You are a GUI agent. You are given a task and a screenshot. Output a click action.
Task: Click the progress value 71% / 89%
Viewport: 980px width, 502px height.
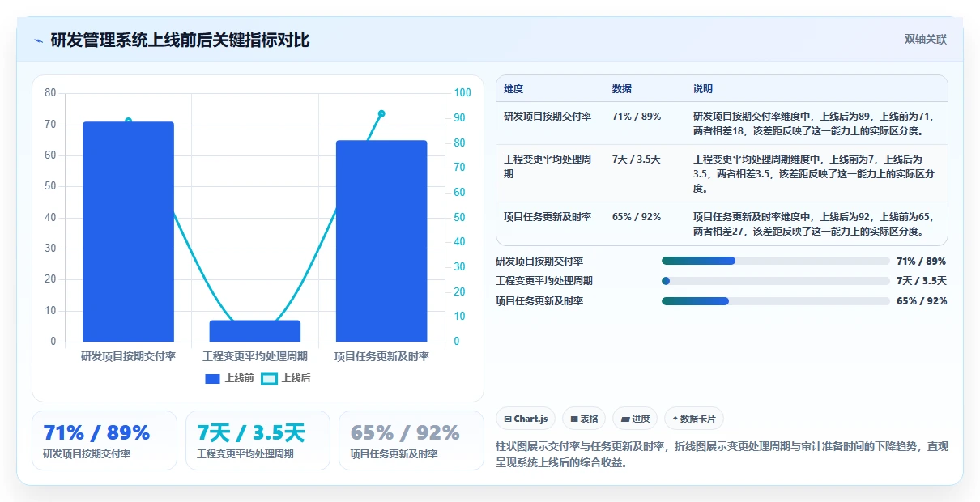922,261
